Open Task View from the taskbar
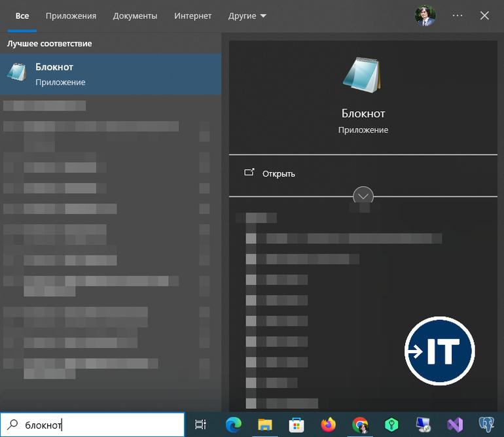Viewport: 504px width, 437px height. (200, 425)
